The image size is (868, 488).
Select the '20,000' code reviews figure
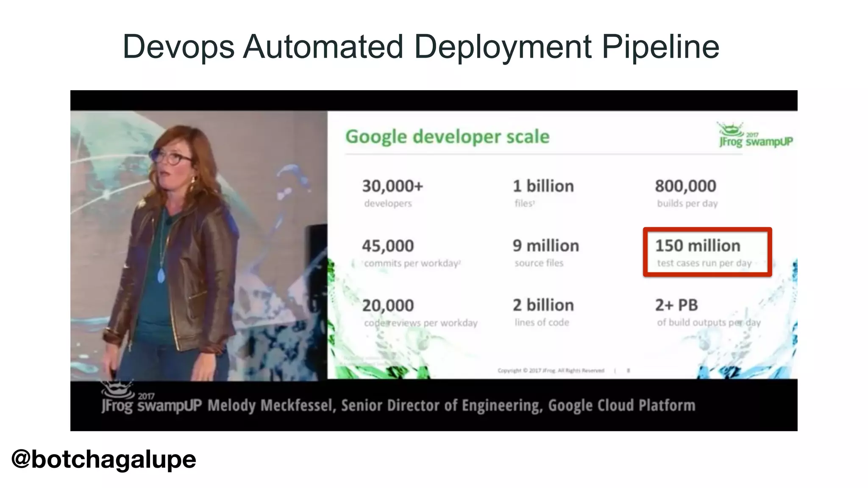pyautogui.click(x=388, y=305)
